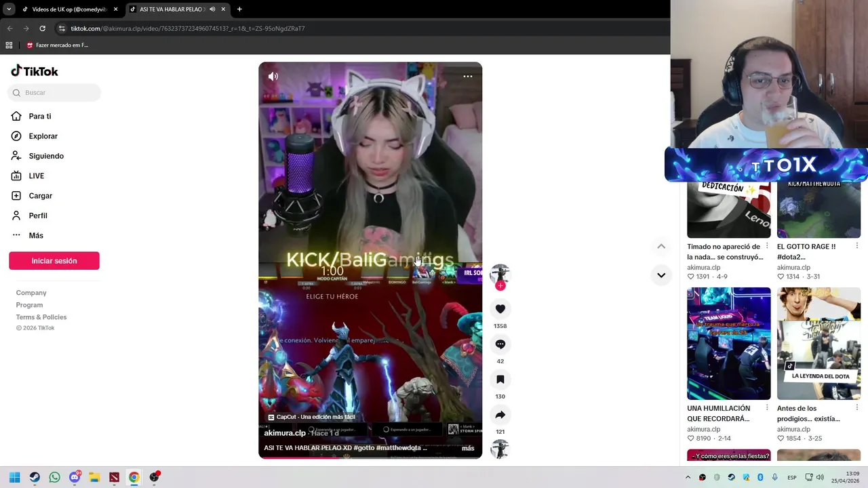Open the Program footer link
This screenshot has height=488, width=868.
(29, 305)
